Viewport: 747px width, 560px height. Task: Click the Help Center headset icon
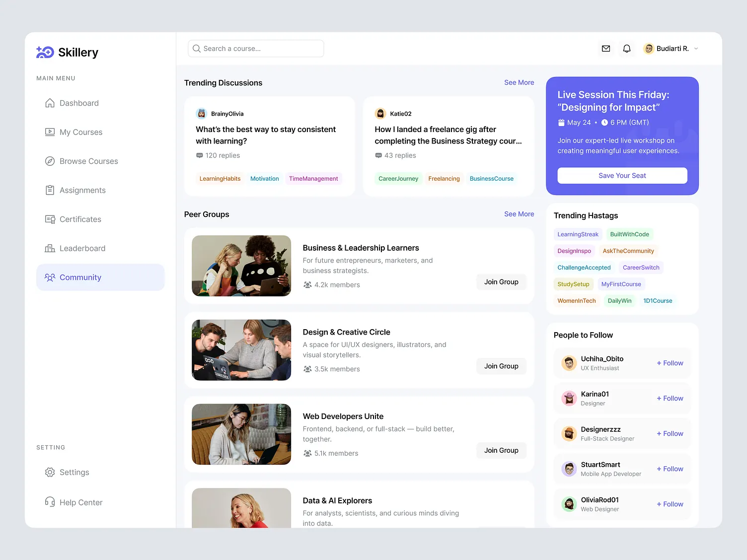coord(50,502)
